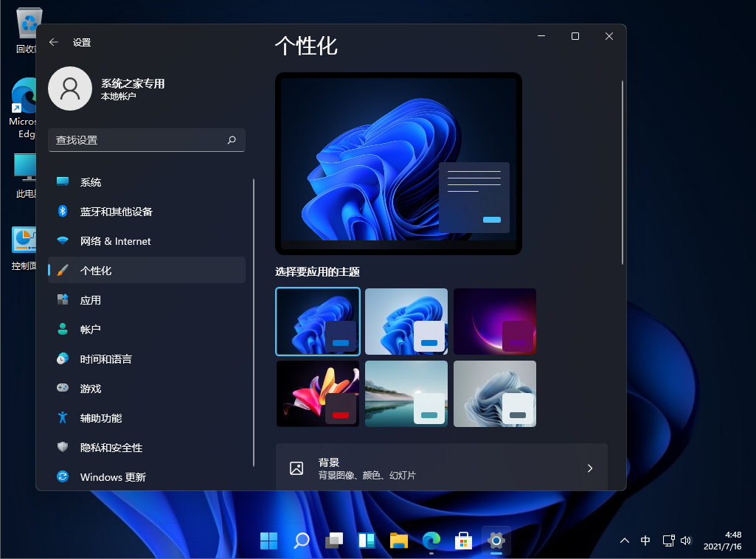Image resolution: width=756 pixels, height=559 pixels.
Task: Select 系统 in the sidebar
Action: 91,182
